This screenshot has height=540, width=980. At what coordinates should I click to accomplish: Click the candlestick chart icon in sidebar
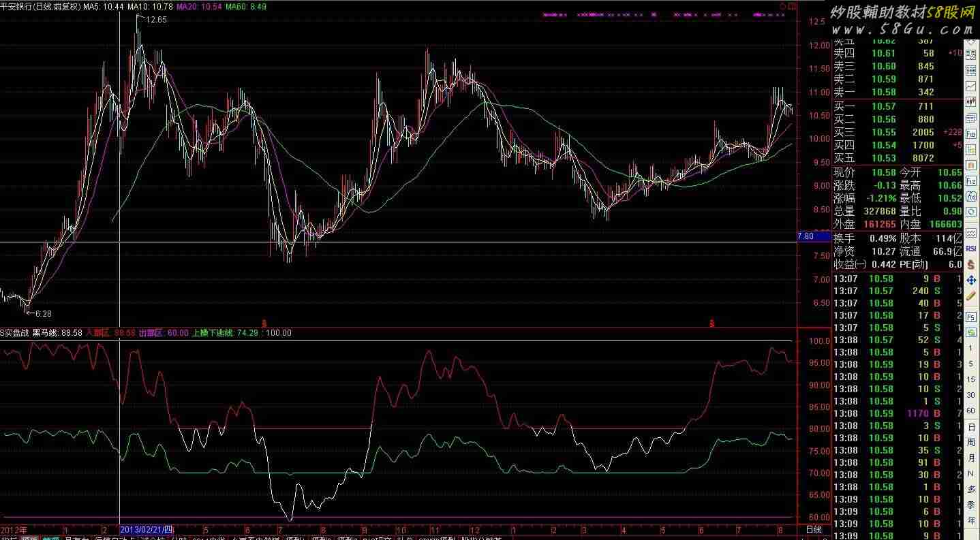tap(970, 101)
